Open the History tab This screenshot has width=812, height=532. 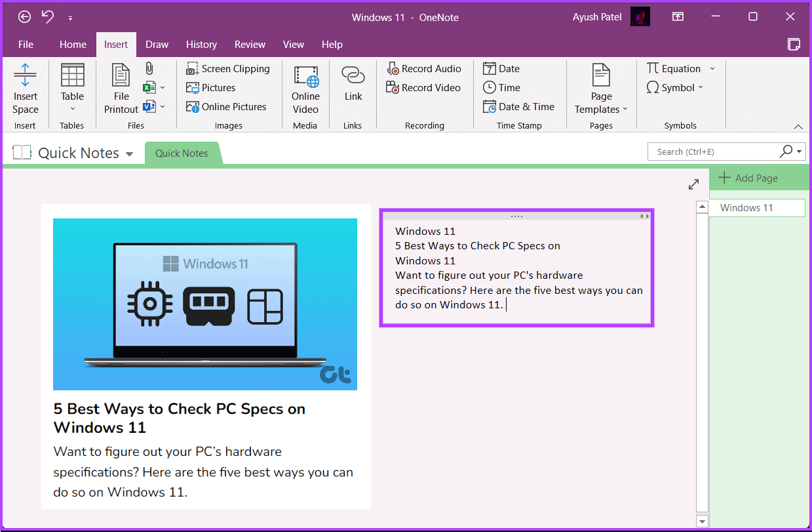click(x=201, y=45)
